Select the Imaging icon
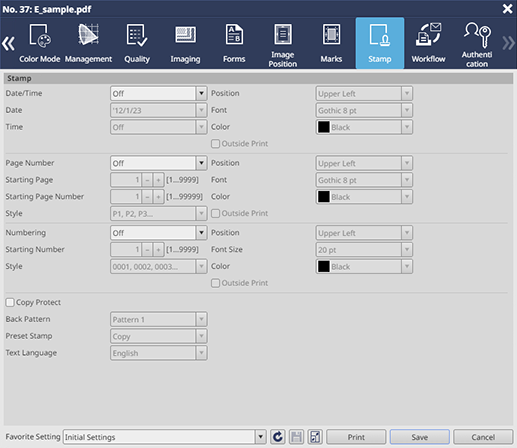 tap(185, 35)
